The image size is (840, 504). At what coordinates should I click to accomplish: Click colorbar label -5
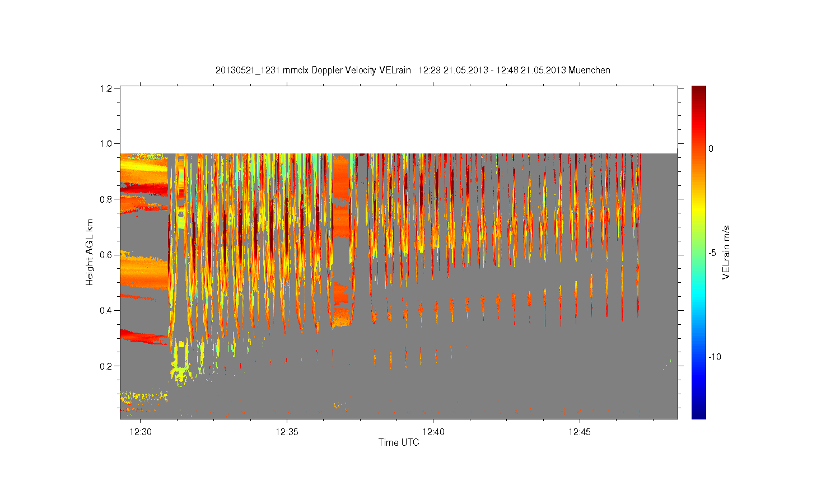(712, 253)
